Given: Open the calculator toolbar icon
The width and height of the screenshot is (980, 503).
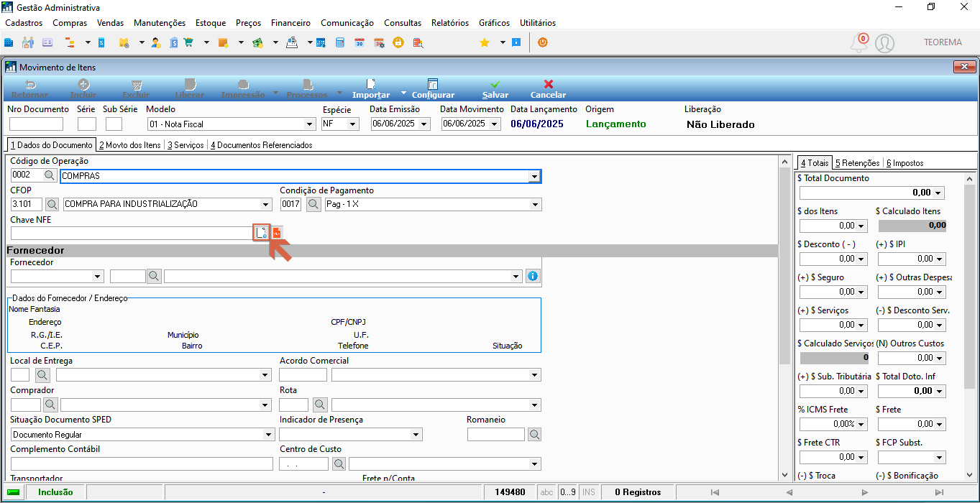Looking at the screenshot, I should pyautogui.click(x=340, y=42).
